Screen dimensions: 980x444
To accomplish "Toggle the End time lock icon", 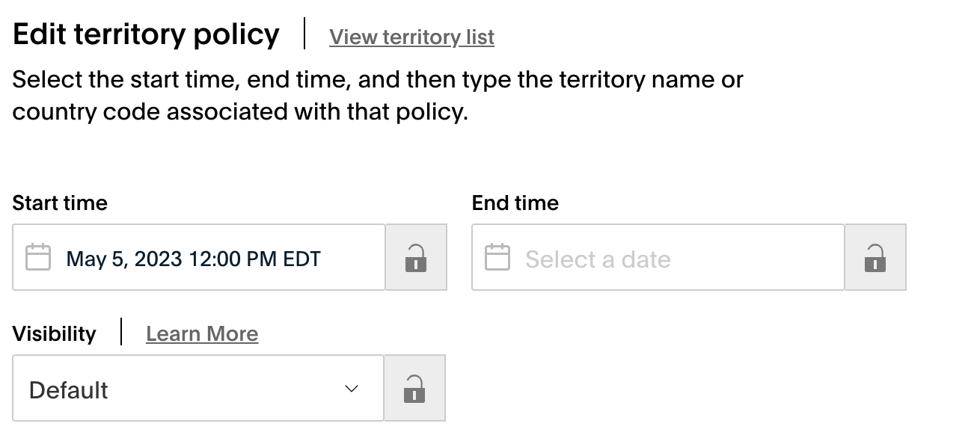I will pyautogui.click(x=875, y=257).
